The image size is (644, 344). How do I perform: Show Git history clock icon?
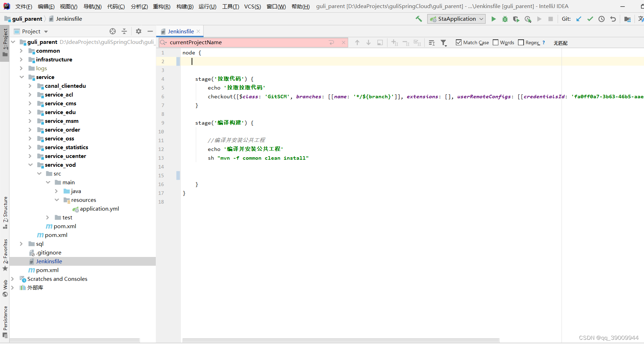602,19
